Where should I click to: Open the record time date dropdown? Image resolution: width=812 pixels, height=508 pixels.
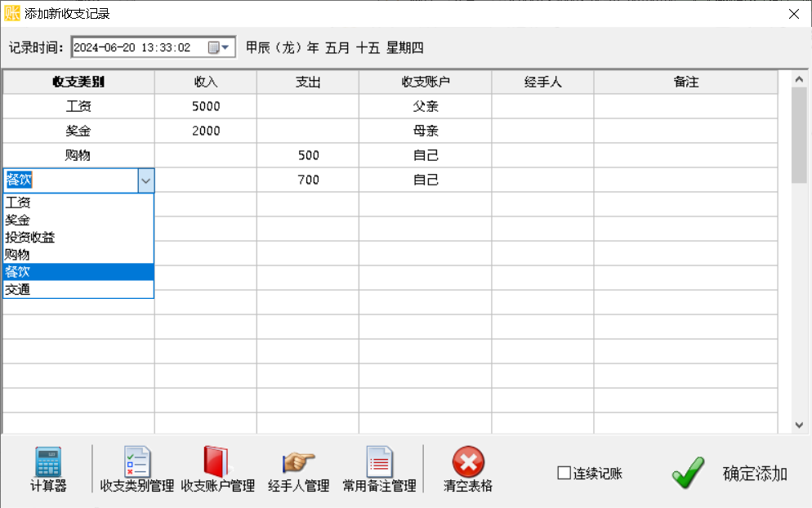click(225, 47)
